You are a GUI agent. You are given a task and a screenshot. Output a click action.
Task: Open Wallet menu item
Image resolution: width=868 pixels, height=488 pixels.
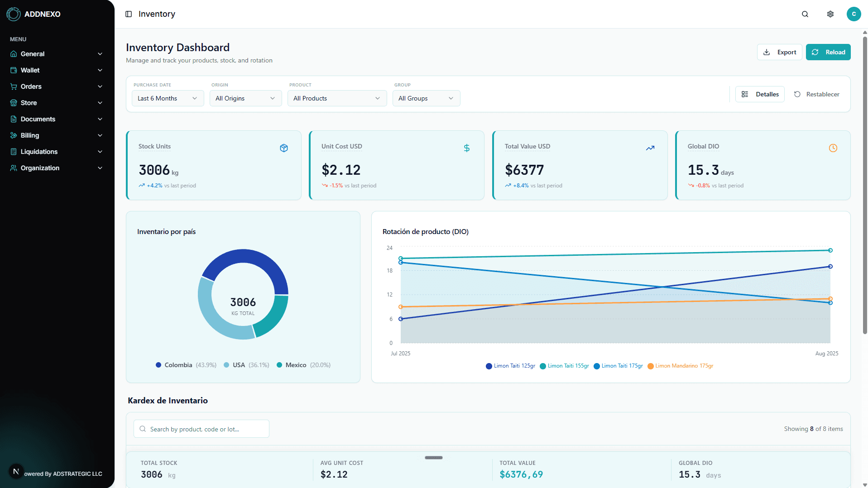click(x=57, y=70)
